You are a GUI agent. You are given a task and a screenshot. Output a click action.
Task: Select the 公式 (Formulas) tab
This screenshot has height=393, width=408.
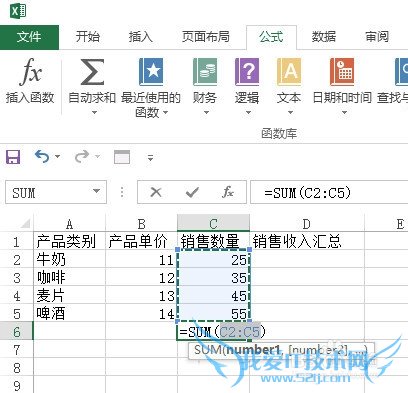point(271,37)
